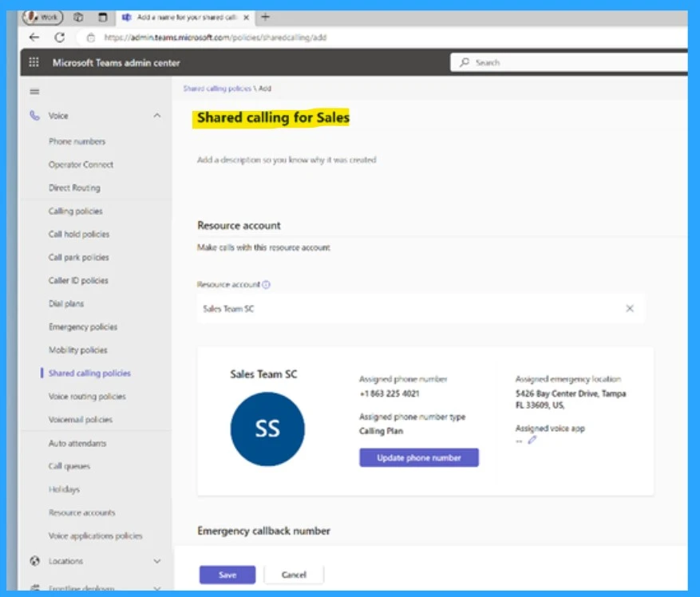Open Operator Connect page
Screen dimensions: 700x597
[81, 164]
